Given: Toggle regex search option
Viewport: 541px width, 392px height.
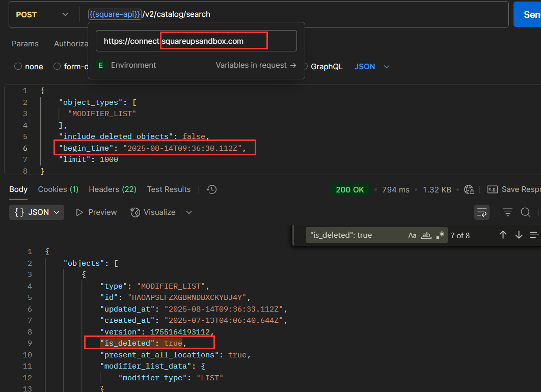Looking at the screenshot, I should pos(440,235).
